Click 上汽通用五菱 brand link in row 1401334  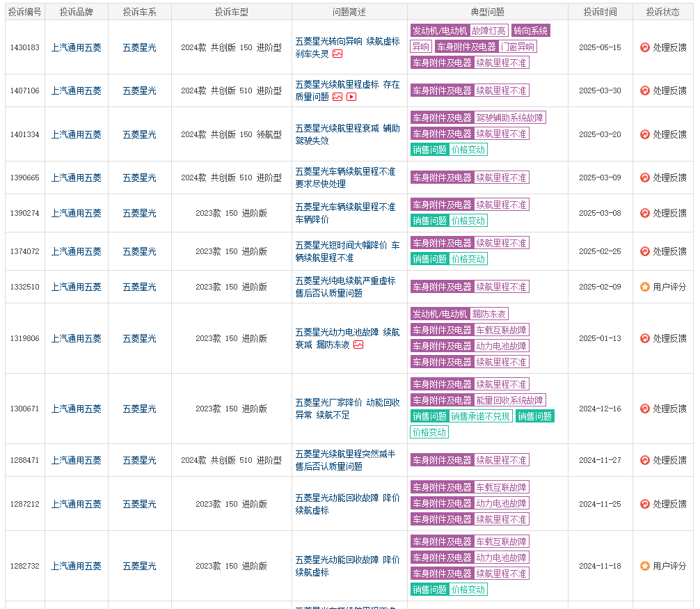click(x=77, y=134)
